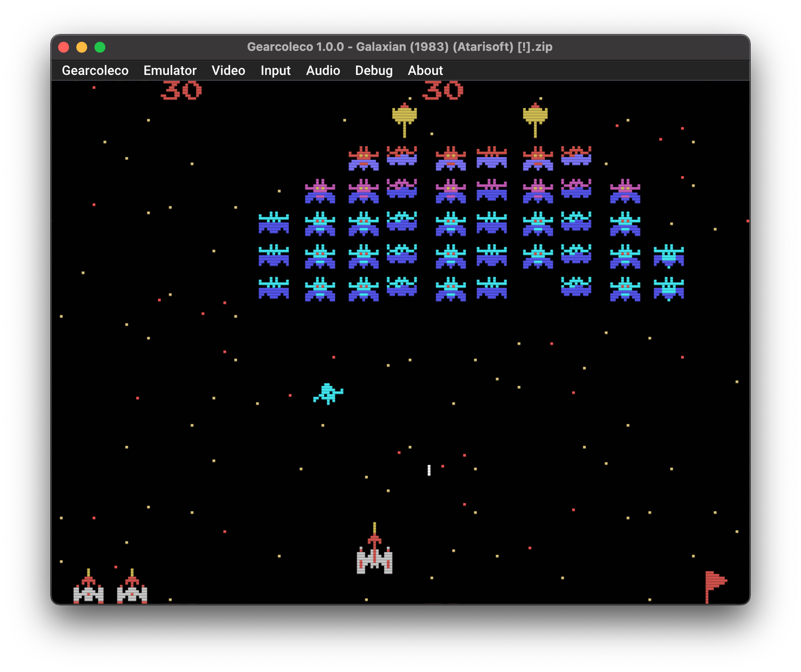
Task: Open the Audio menu
Action: click(x=323, y=70)
